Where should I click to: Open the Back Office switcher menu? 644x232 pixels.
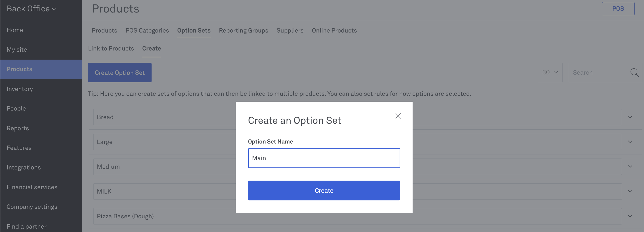pos(31,8)
